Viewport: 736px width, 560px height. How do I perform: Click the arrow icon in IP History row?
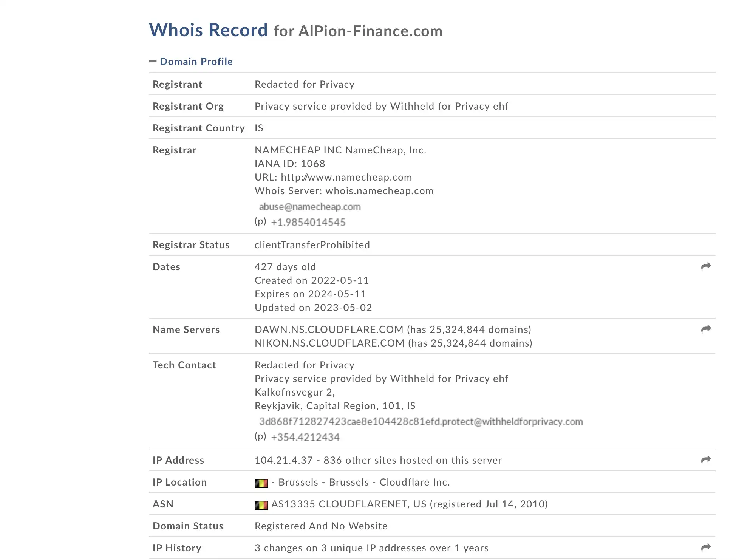pyautogui.click(x=706, y=548)
